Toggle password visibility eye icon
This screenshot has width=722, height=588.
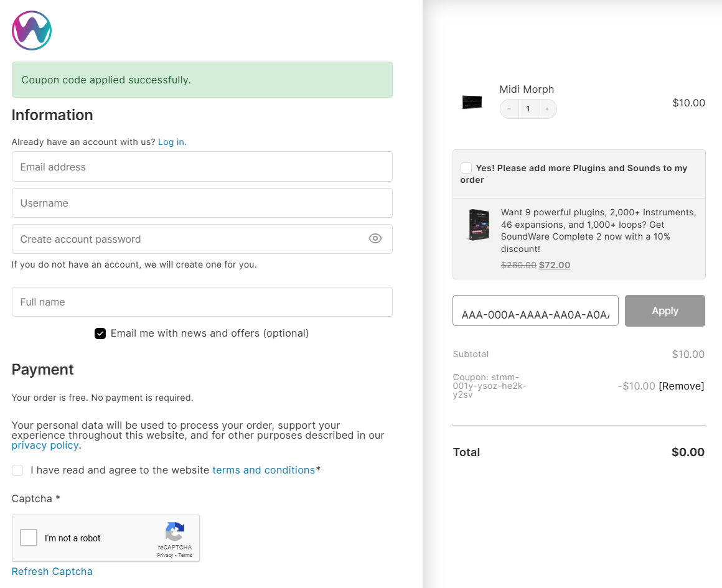pyautogui.click(x=375, y=238)
